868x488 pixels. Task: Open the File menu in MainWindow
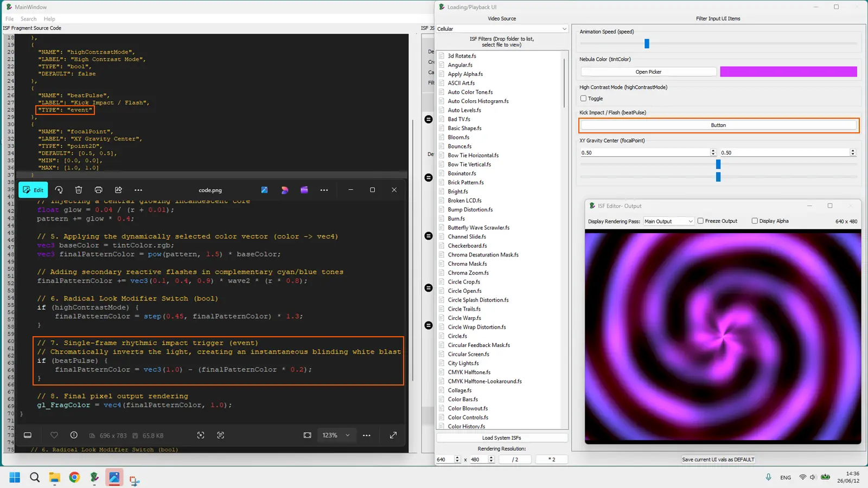[10, 19]
